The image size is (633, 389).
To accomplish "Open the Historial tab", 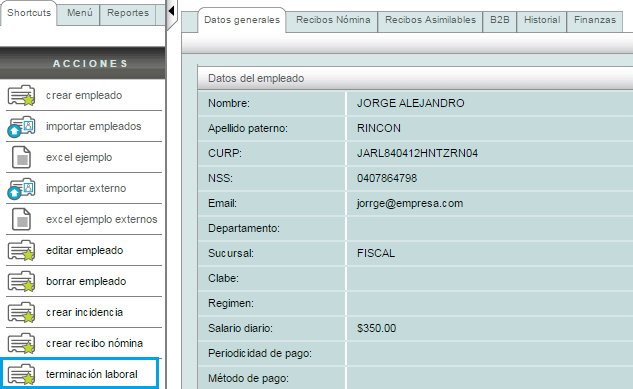I will coord(542,20).
